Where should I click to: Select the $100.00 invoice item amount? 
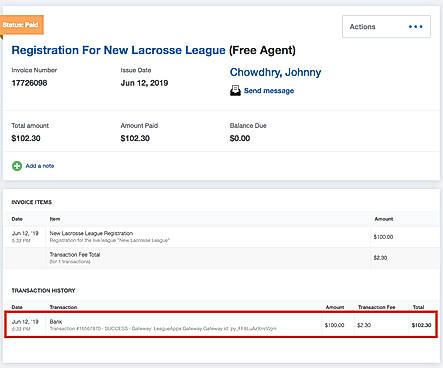(383, 237)
